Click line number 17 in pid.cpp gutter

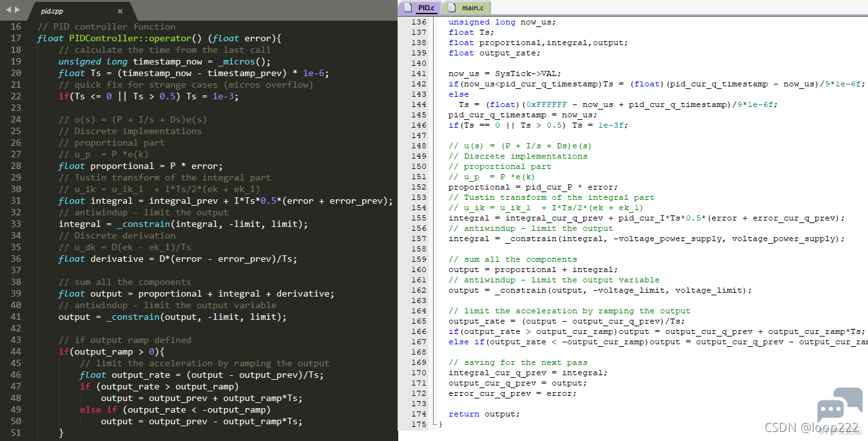(15, 38)
